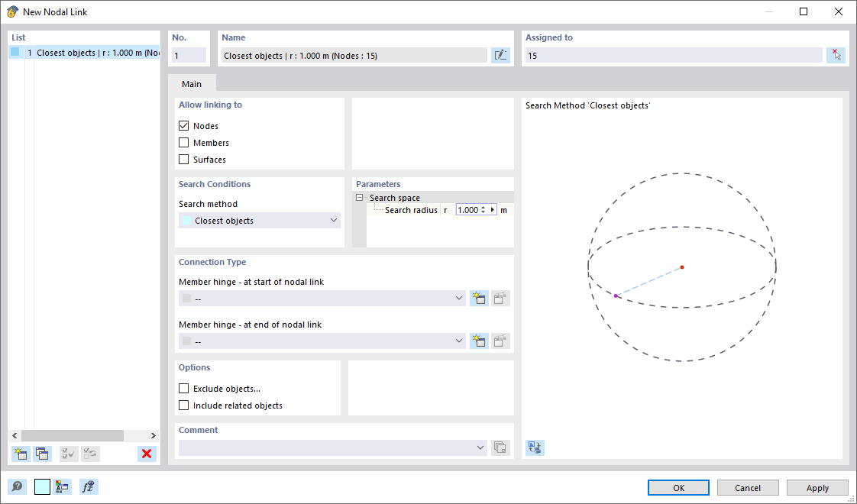Confirm the dialog with OK

678,487
